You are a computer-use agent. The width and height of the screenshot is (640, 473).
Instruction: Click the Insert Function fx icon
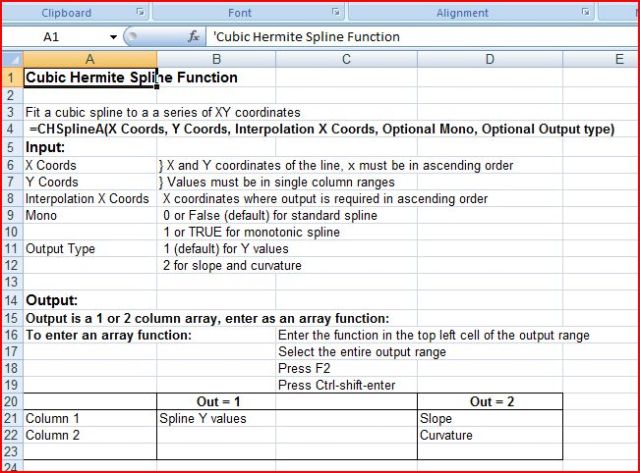coord(194,37)
